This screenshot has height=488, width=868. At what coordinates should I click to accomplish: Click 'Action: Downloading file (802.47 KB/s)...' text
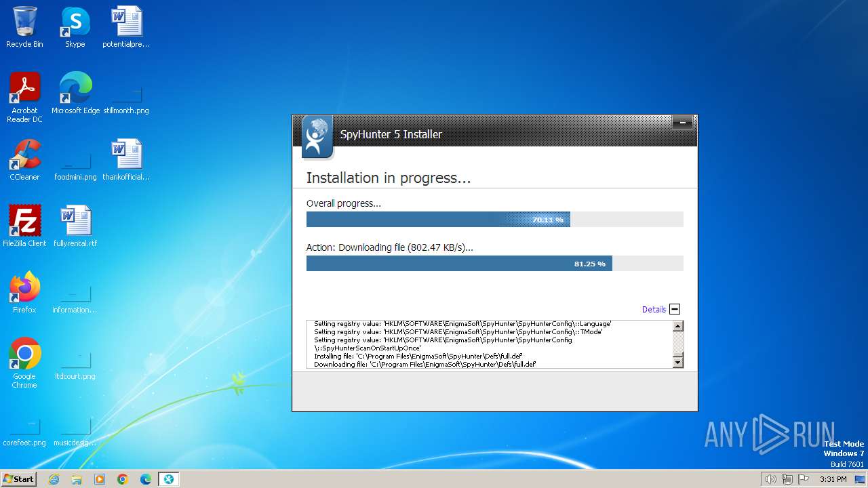(x=390, y=247)
